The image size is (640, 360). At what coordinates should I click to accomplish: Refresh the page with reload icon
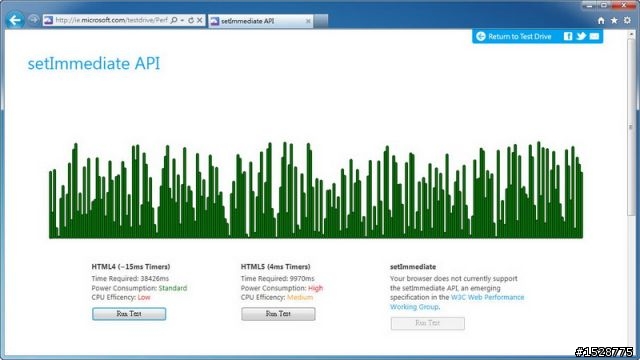click(191, 20)
